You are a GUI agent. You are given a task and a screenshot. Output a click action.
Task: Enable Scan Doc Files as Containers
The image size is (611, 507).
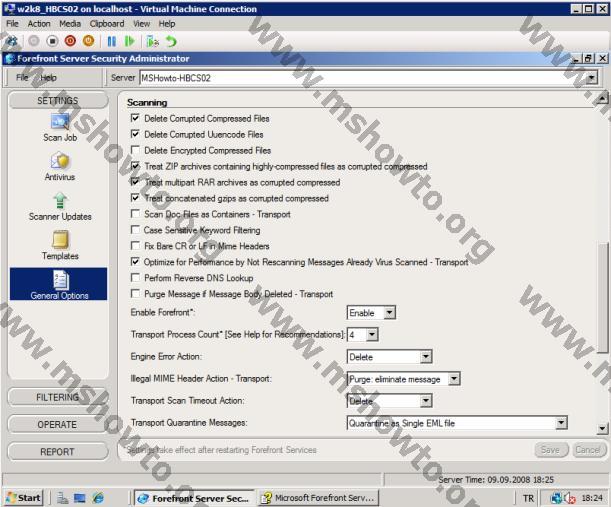point(135,214)
